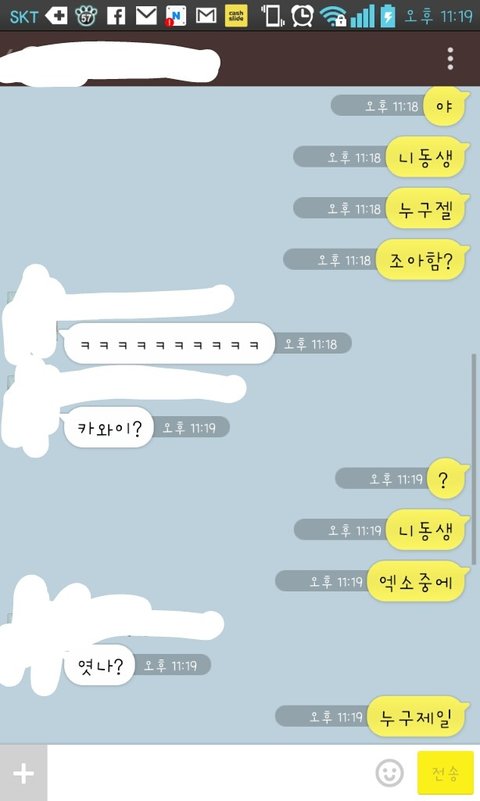Tap the paw 57 notification icon
This screenshot has width=480, height=801.
[x=86, y=16]
